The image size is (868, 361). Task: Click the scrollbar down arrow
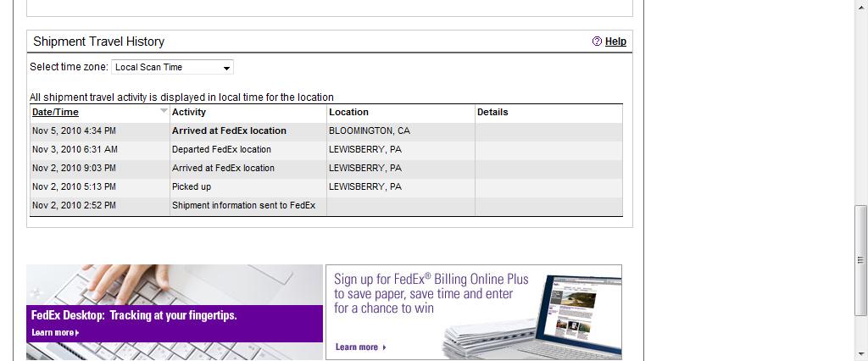click(x=861, y=353)
